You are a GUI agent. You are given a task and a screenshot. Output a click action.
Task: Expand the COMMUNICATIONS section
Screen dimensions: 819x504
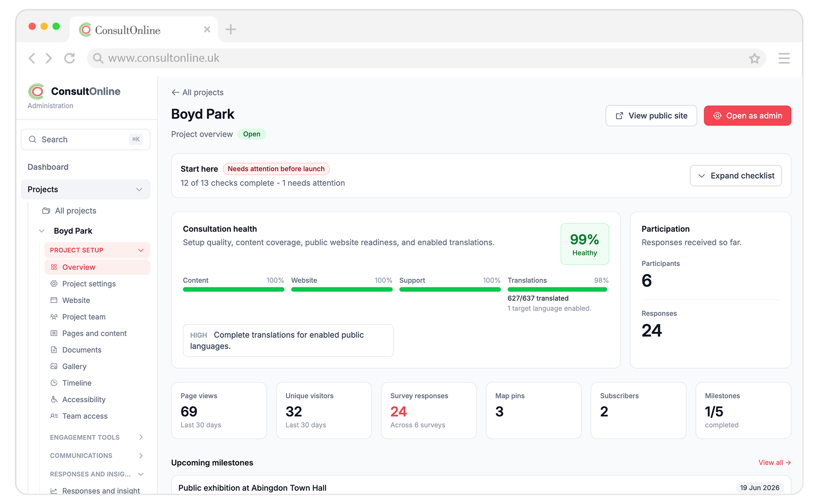coord(141,456)
